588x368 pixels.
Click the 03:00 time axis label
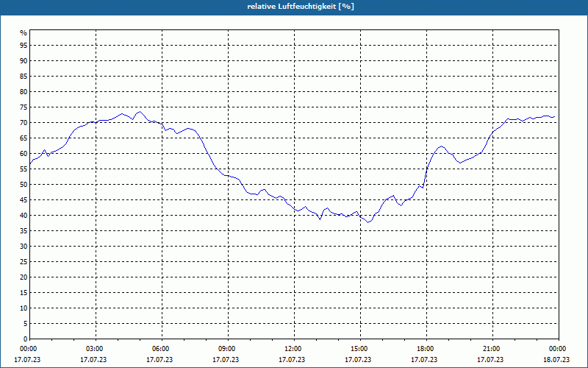click(x=96, y=349)
